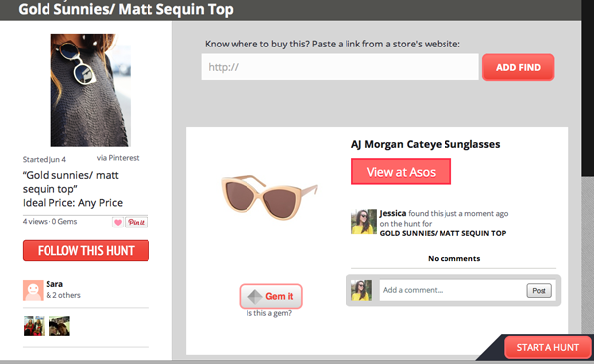Open first follower thumbnail under Sara
This screenshot has width=594, height=364.
[34, 325]
